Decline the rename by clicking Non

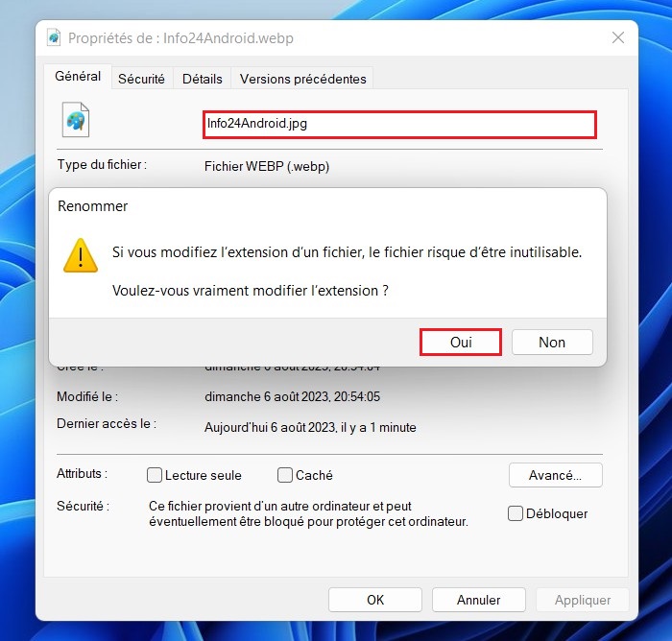(552, 342)
